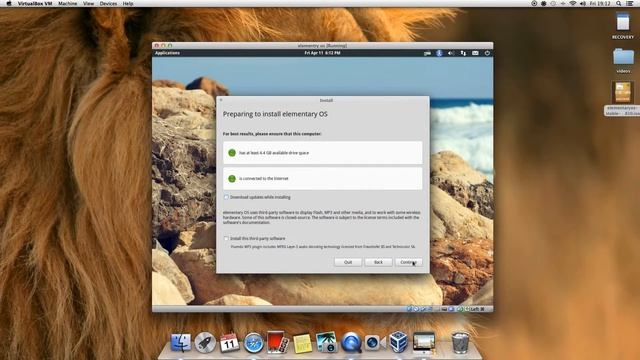Open Photo Booth icon in Dock
This screenshot has height=360, width=640.
point(278,342)
